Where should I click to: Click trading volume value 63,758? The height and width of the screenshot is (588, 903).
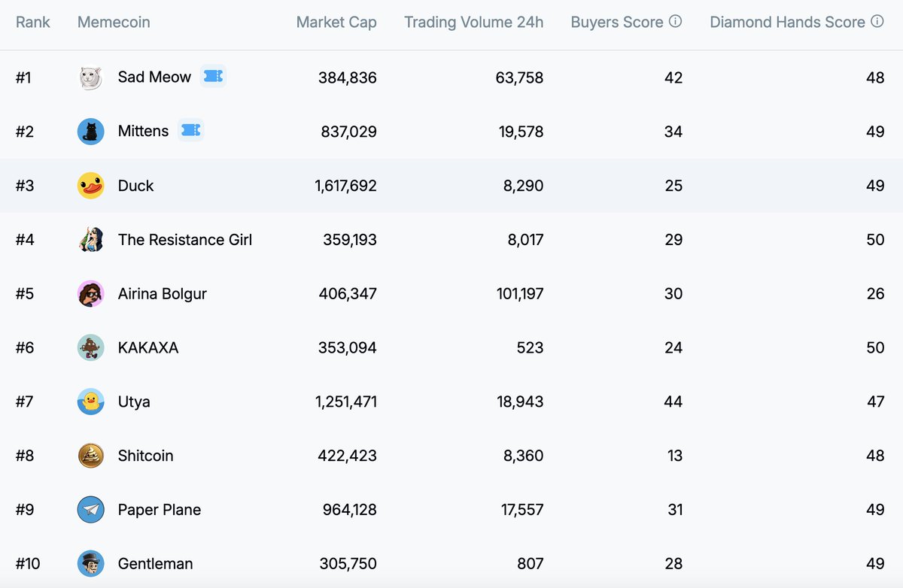(519, 77)
